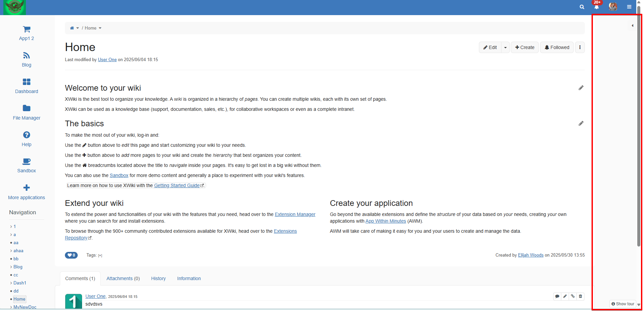Click the likes heart counter

(71, 255)
